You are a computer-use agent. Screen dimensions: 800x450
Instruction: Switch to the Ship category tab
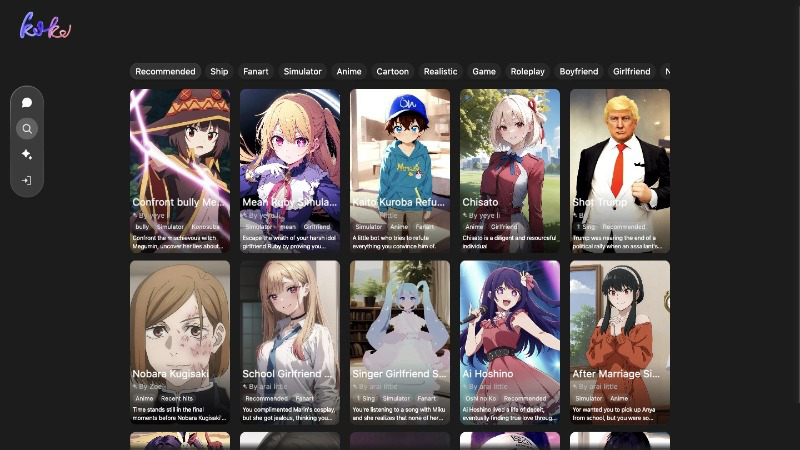pyautogui.click(x=219, y=71)
